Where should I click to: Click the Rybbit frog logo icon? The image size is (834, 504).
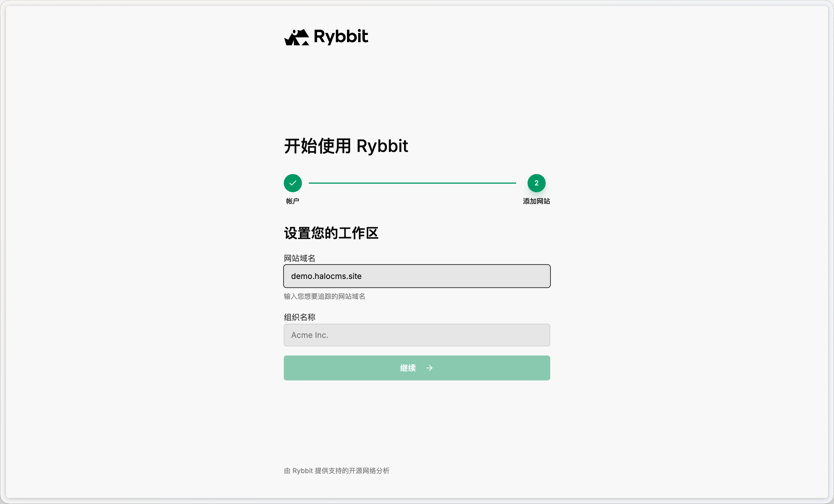pyautogui.click(x=297, y=37)
